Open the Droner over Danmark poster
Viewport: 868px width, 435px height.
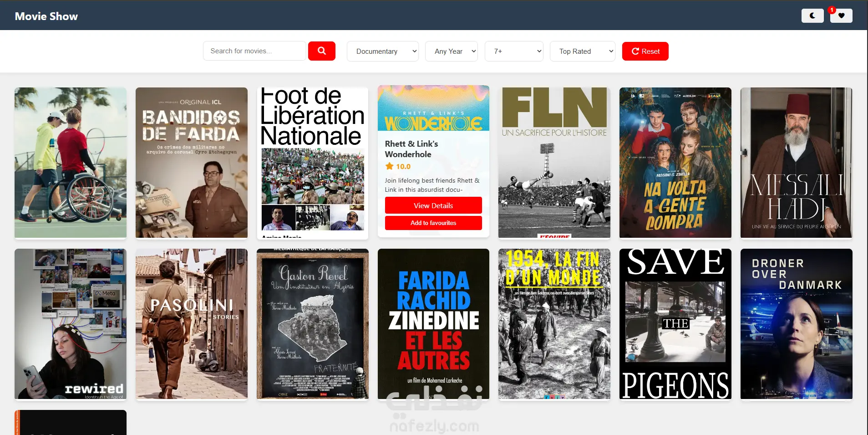(x=797, y=324)
